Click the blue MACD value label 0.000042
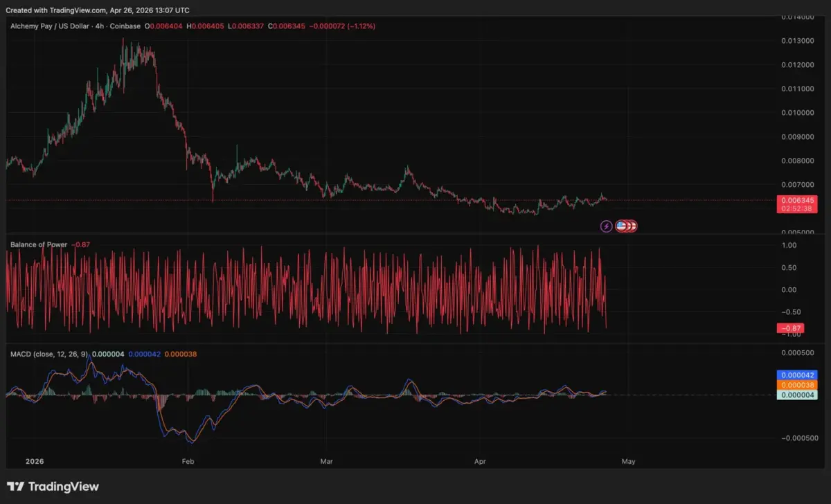The width and height of the screenshot is (831, 504). (798, 375)
